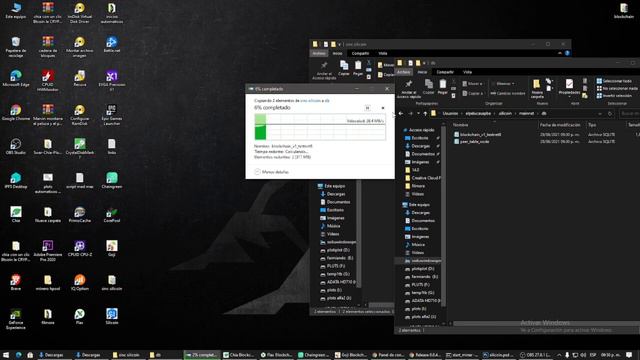Open source folder link in copy dialog
This screenshot has height=360, width=640.
[310, 100]
